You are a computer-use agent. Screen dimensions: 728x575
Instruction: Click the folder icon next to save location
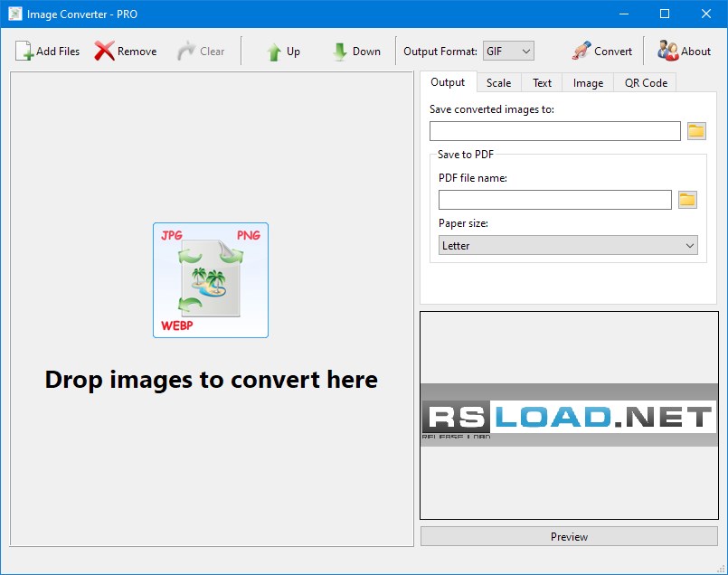(696, 130)
